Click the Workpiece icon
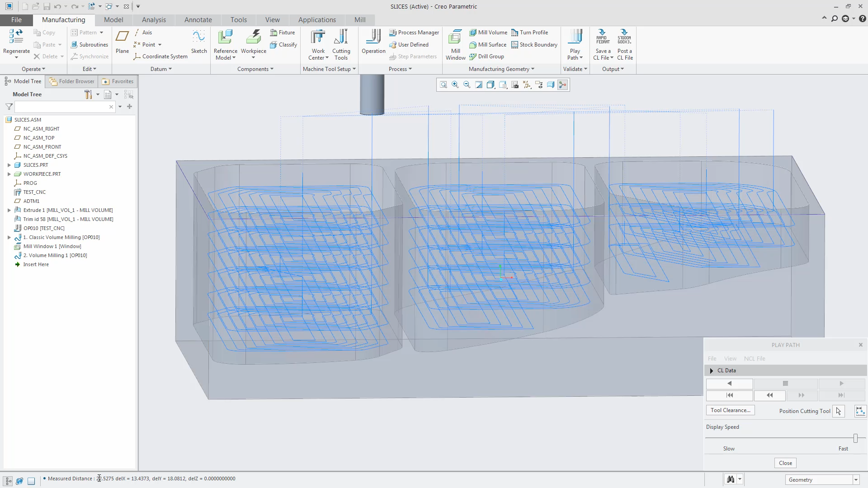868x488 pixels. [x=254, y=38]
